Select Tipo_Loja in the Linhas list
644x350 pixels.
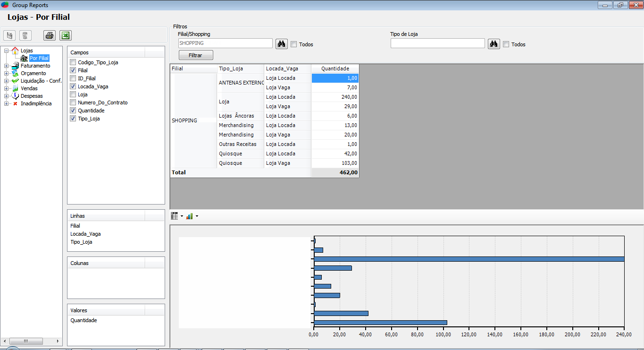click(x=81, y=242)
